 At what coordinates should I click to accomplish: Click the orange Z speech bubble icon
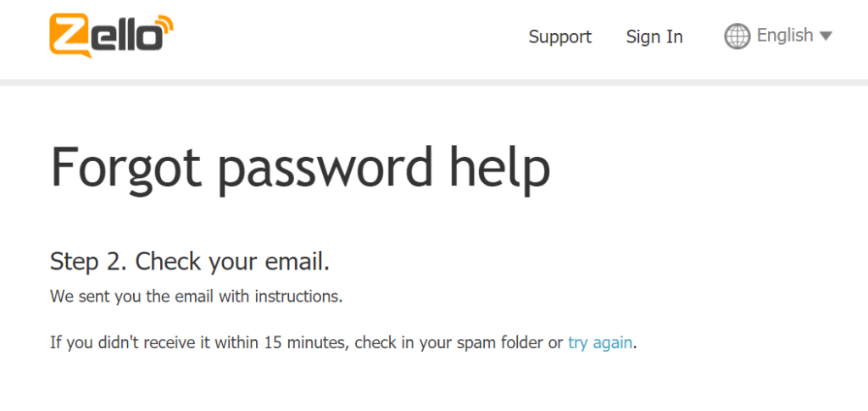(71, 36)
